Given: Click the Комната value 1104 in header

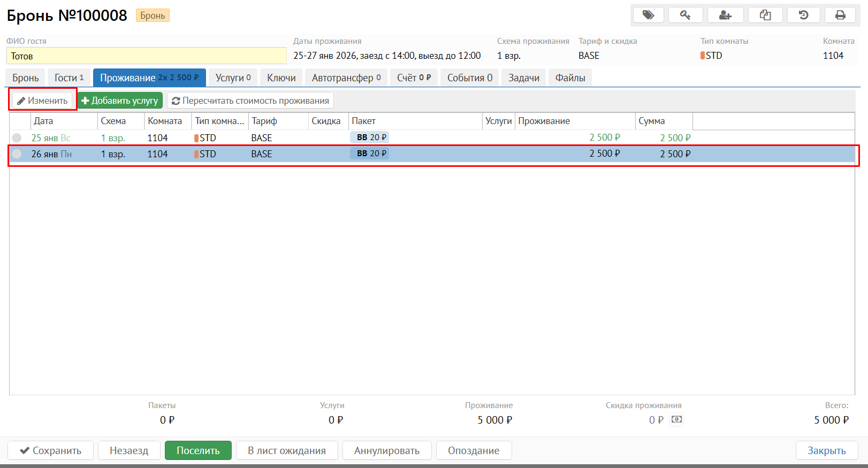Looking at the screenshot, I should click(833, 56).
